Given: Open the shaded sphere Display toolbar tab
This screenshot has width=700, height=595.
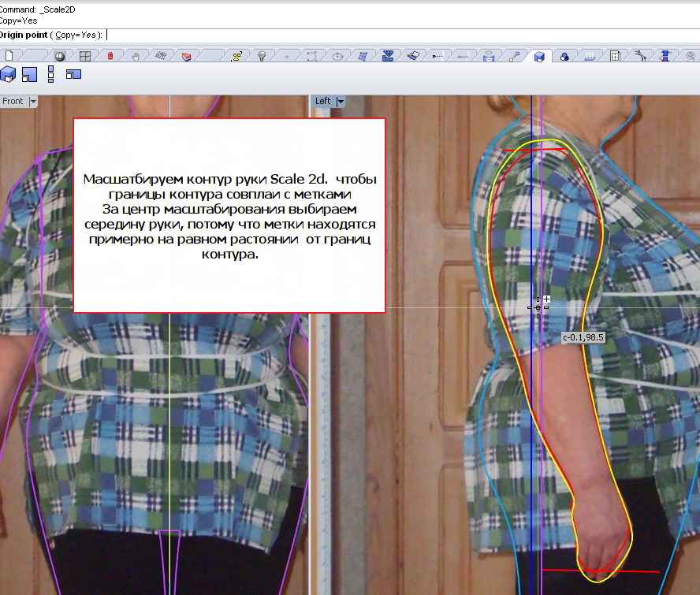Looking at the screenshot, I should pos(59,56).
